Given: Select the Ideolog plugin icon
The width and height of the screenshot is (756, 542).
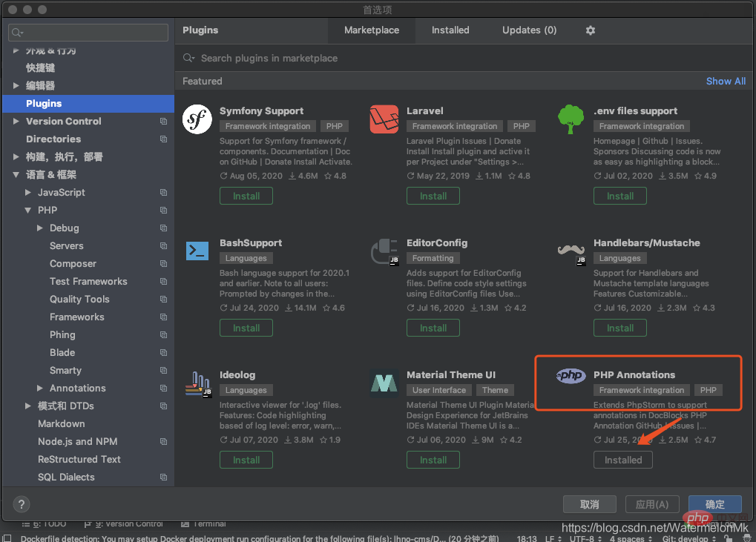Looking at the screenshot, I should 198,383.
